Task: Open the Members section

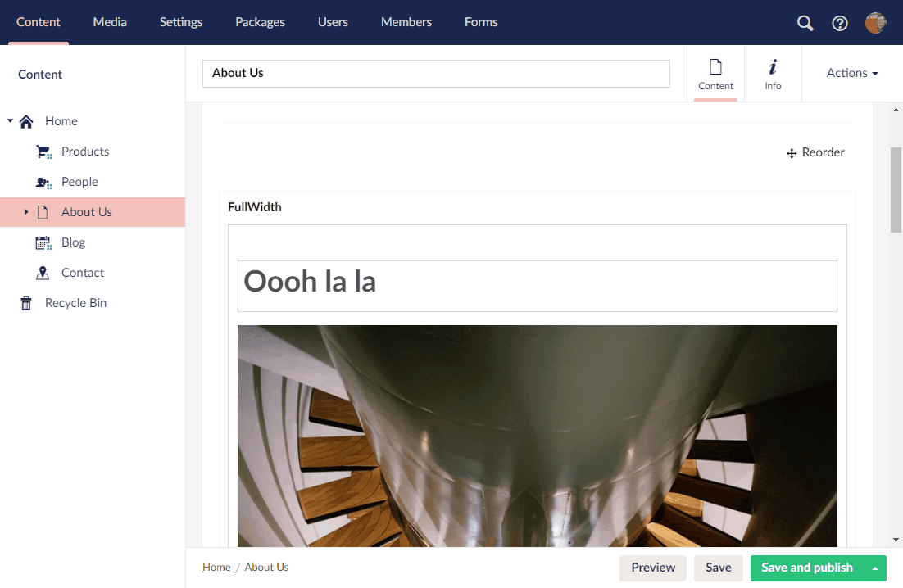Action: tap(406, 22)
